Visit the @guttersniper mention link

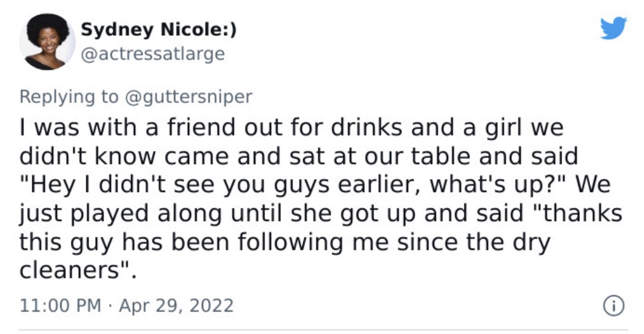(x=188, y=97)
